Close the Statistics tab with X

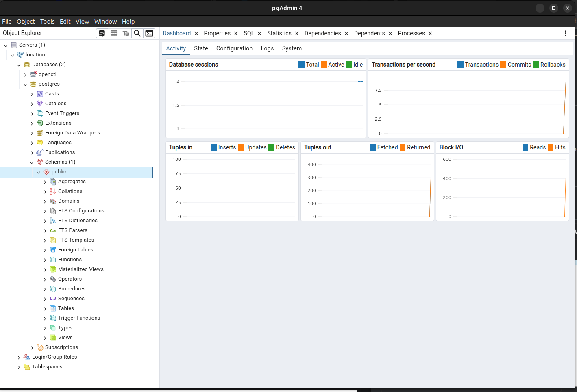pos(297,34)
